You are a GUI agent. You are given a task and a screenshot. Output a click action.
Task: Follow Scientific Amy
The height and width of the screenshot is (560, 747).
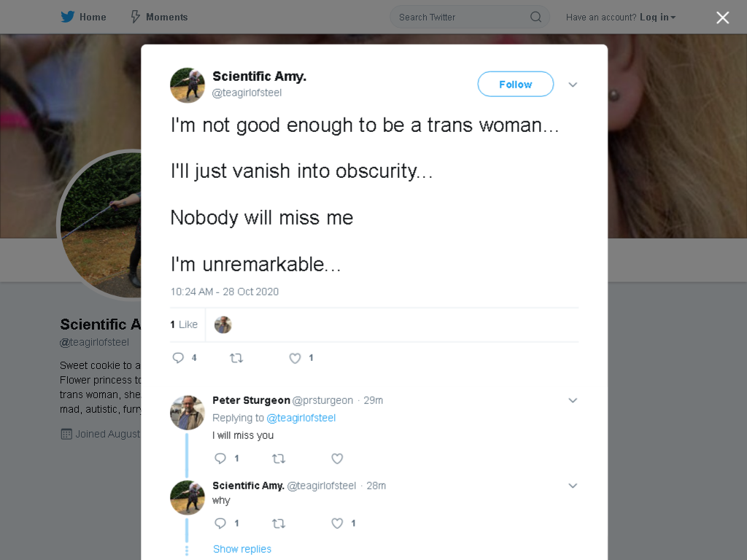(x=516, y=85)
